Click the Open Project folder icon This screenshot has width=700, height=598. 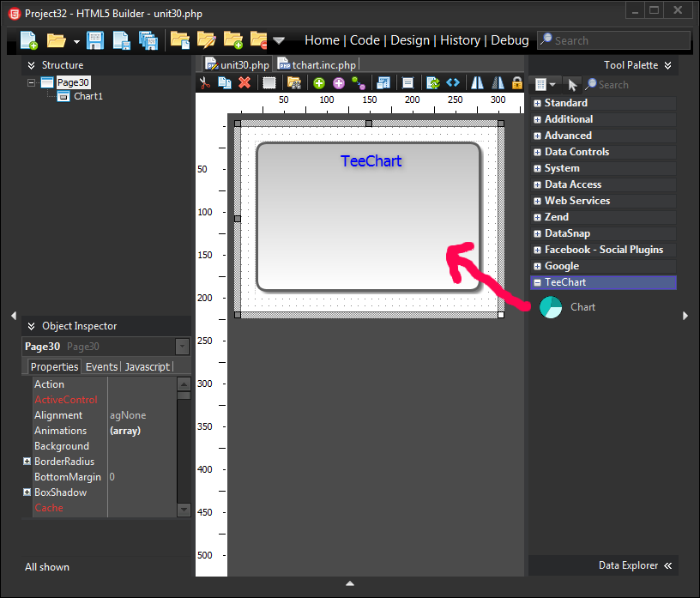click(x=180, y=40)
